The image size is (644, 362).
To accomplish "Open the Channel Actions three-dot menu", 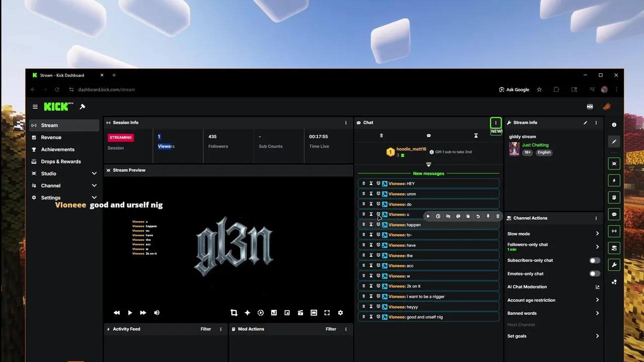I will coord(596,218).
